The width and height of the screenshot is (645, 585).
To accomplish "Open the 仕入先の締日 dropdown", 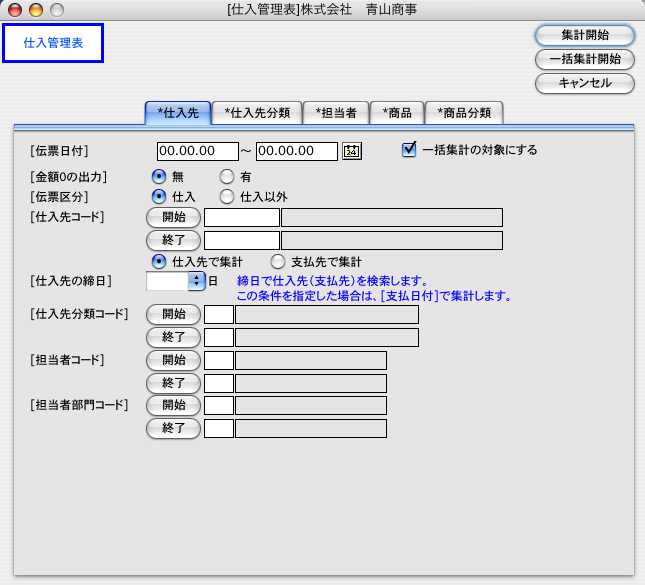I will click(x=197, y=282).
